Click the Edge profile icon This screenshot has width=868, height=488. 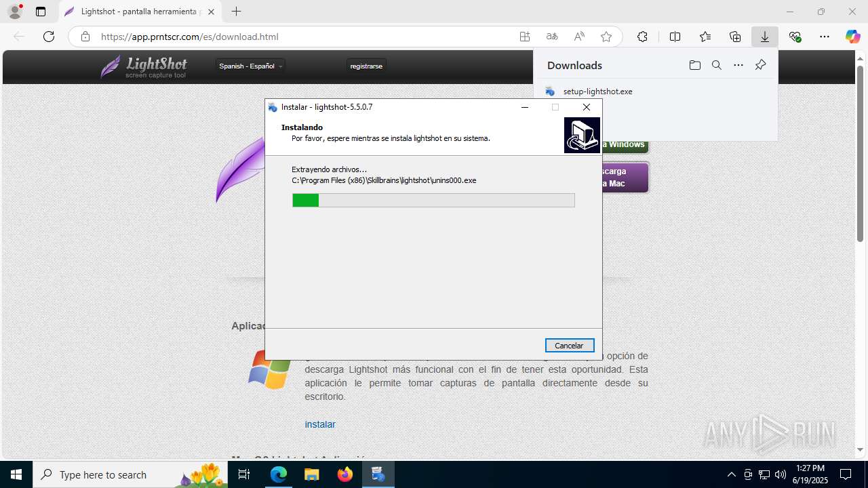tap(15, 12)
